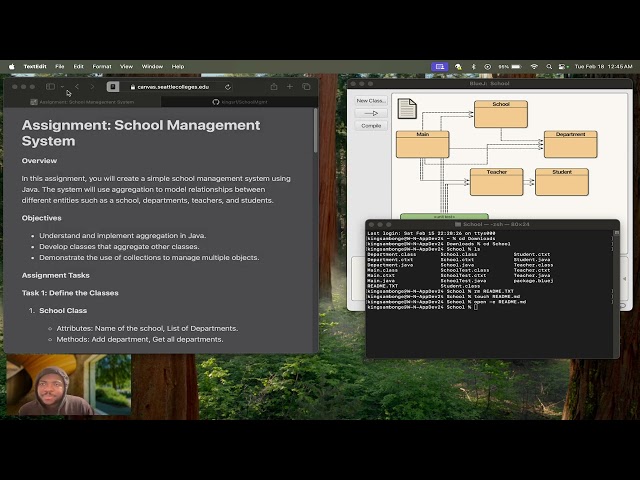Screen dimensions: 640x480
Task: Open the Format menu
Action: [102, 67]
